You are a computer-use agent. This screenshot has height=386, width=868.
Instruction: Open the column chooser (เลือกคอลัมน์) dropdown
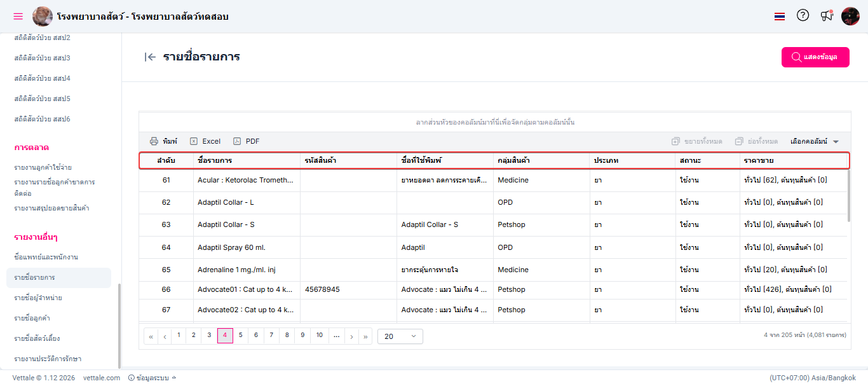pos(815,141)
